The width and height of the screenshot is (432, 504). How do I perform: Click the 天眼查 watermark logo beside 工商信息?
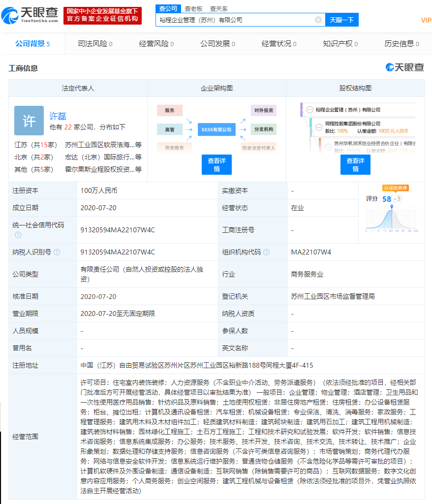point(404,67)
